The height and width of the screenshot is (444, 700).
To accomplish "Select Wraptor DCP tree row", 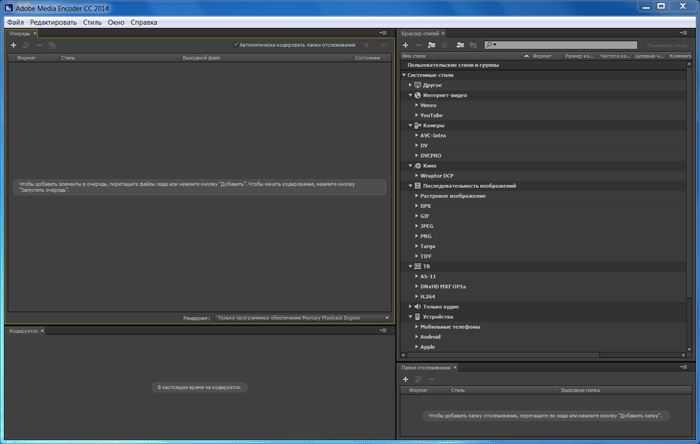I will [x=544, y=176].
